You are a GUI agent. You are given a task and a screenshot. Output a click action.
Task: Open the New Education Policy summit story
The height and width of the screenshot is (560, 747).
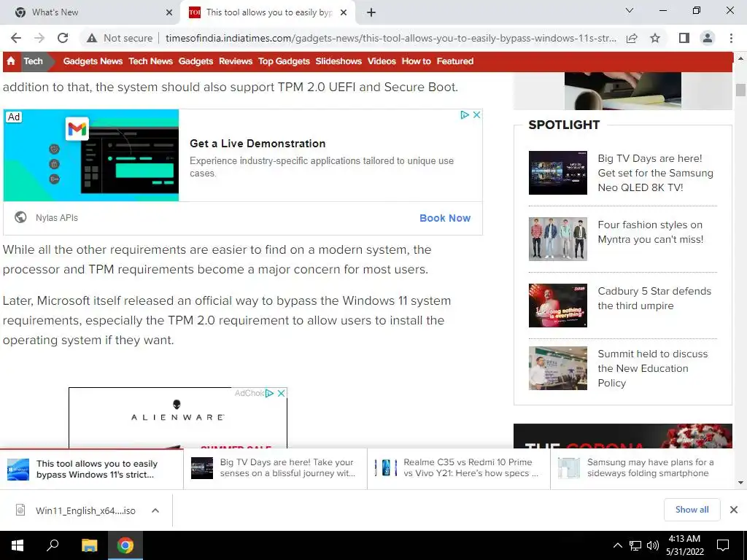653,368
